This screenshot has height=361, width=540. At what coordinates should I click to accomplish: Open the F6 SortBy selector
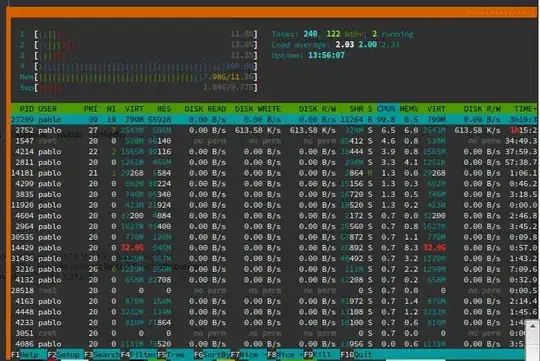coord(212,354)
